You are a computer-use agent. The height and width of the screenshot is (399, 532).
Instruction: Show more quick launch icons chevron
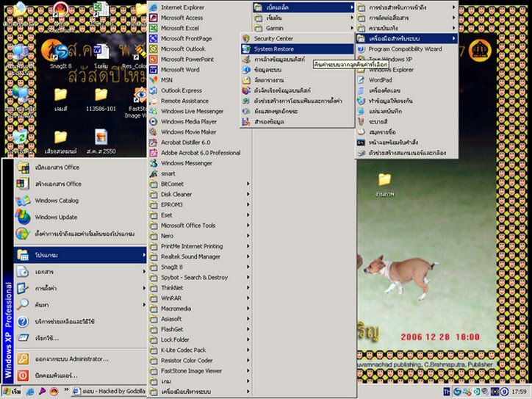tap(66, 389)
